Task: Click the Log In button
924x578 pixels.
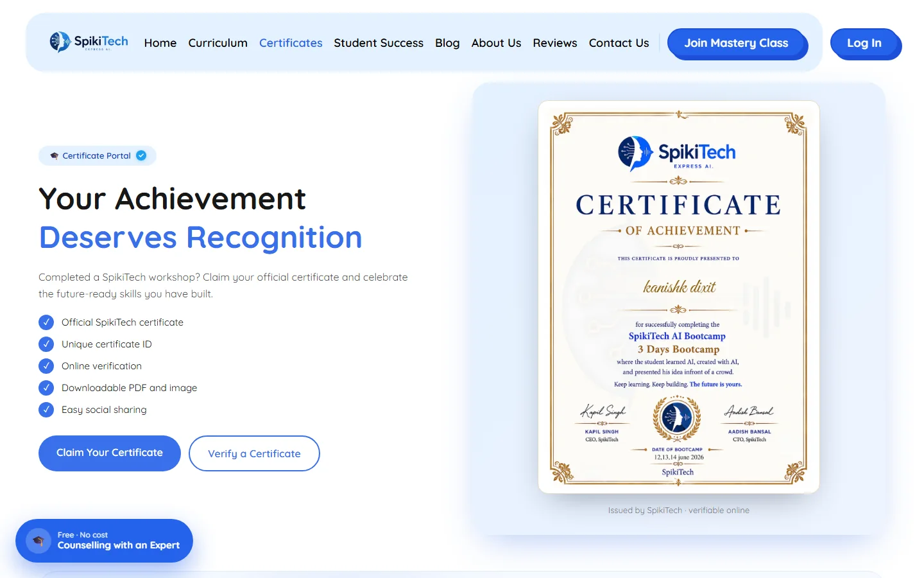Action: pyautogui.click(x=864, y=43)
